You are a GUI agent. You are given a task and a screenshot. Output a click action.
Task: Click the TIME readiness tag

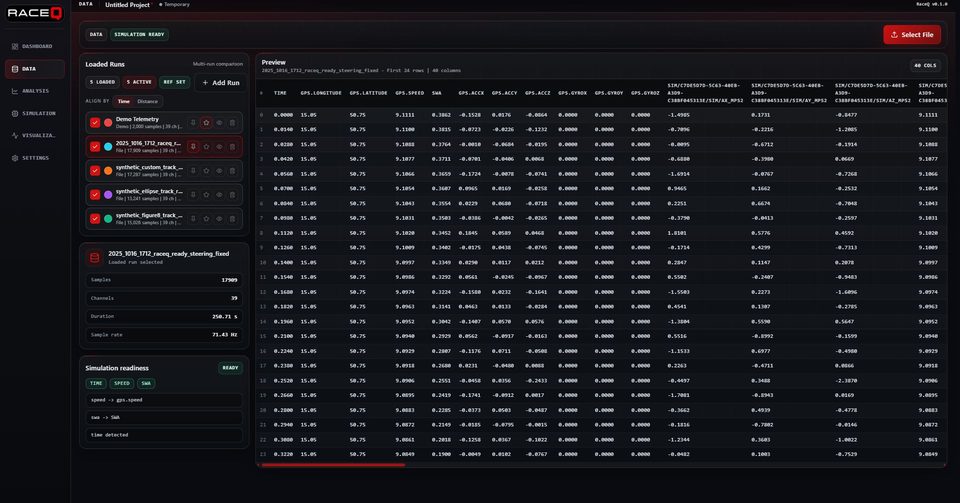coord(96,384)
